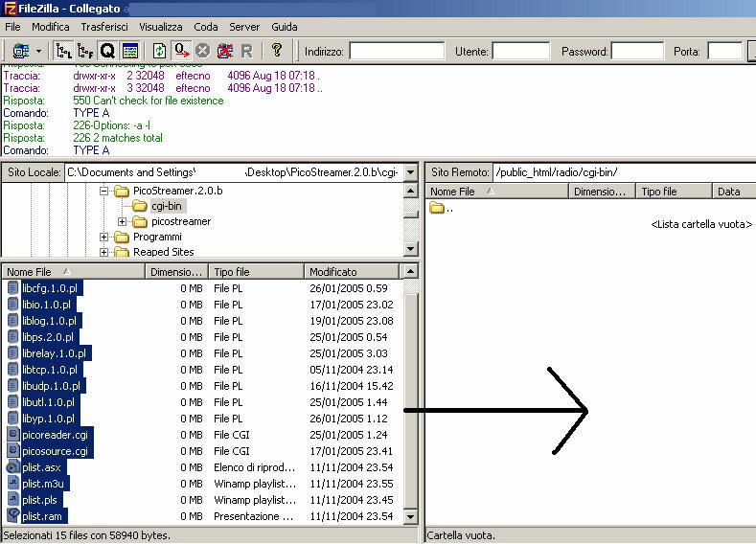Toggle the message log display
The height and width of the screenshot is (544, 756).
coord(130,51)
